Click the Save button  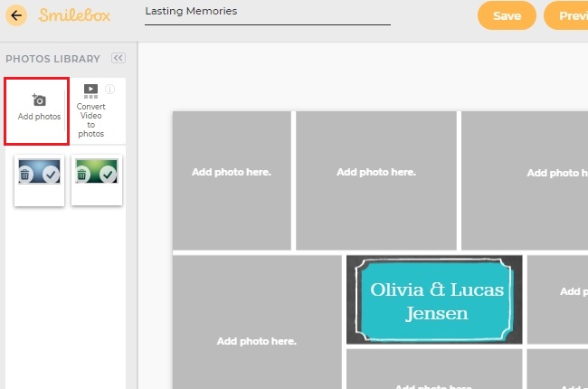507,15
